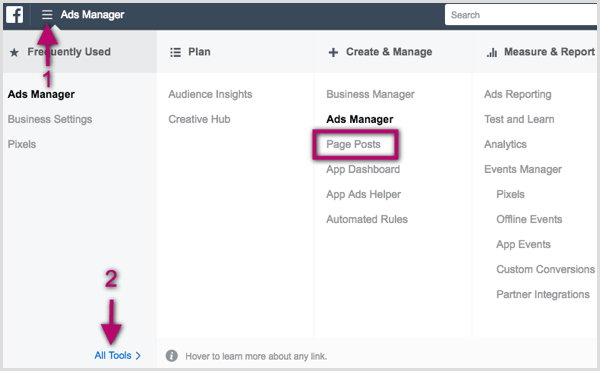Click the info icon beside hover hint

[x=171, y=356]
